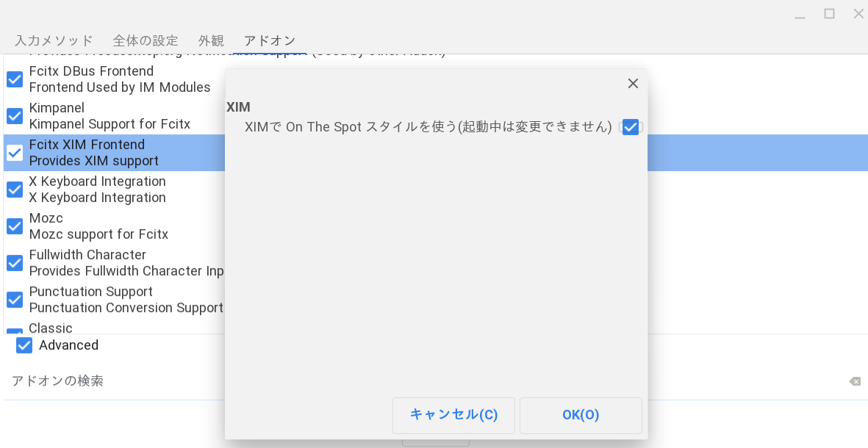
Task: Uncheck the Fcitx DBus Frontend addon
Action: (x=15, y=79)
